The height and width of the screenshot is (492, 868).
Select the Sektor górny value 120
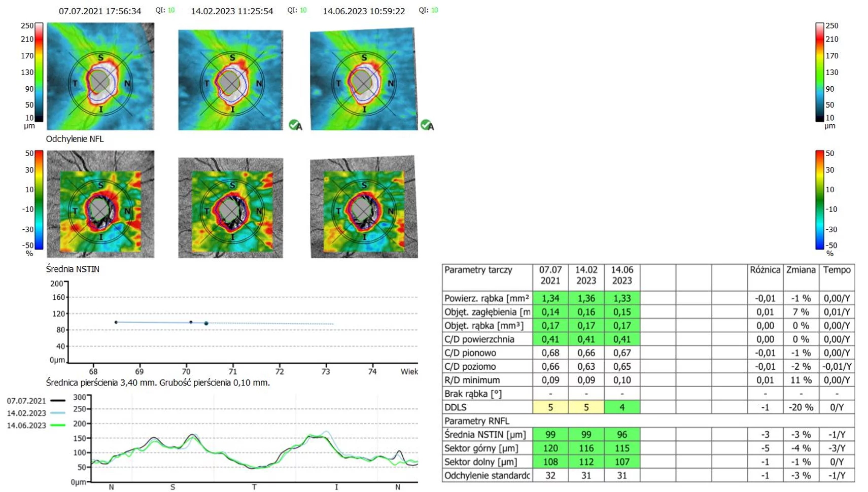(x=550, y=448)
